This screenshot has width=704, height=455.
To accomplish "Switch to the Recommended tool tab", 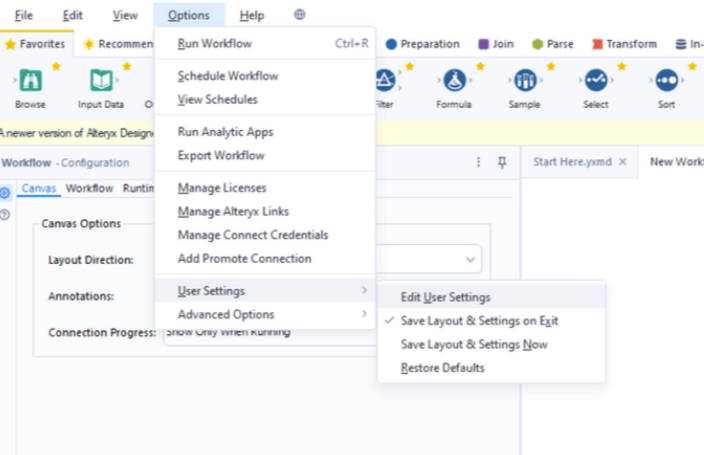I will pyautogui.click(x=118, y=44).
